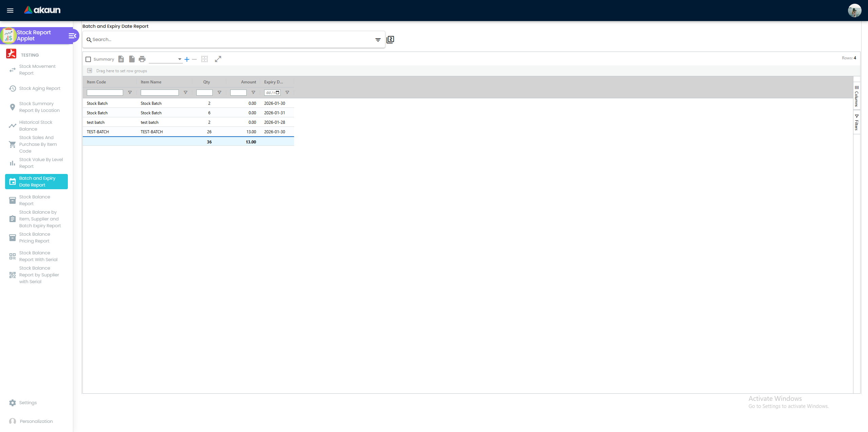Collapse the Stock Report Applet sidebar
This screenshot has width=868, height=432.
click(72, 36)
